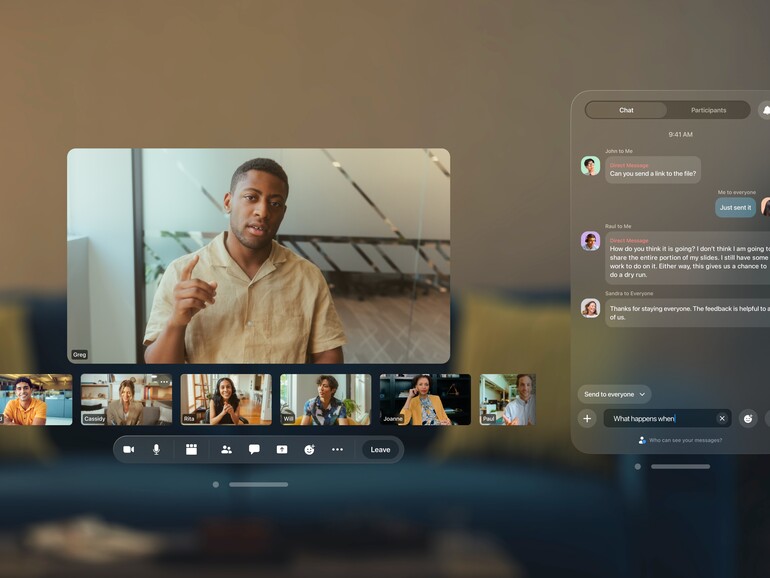The image size is (770, 578).
Task: Expand the Send to everyone dropdown
Action: coord(614,394)
